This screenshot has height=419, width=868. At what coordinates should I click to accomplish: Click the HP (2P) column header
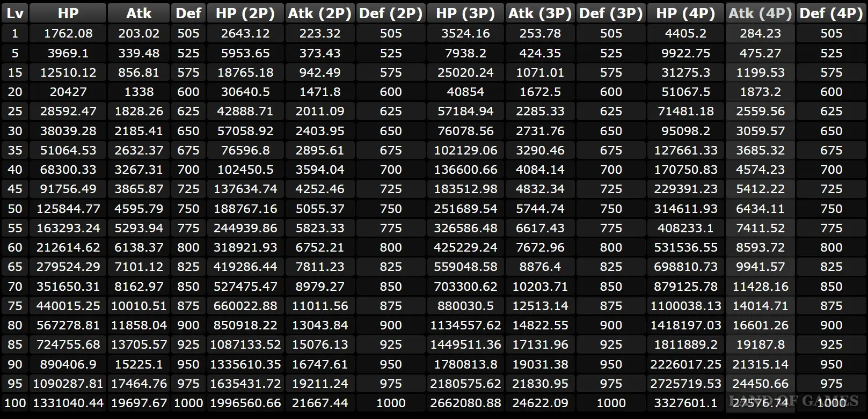[x=245, y=13]
